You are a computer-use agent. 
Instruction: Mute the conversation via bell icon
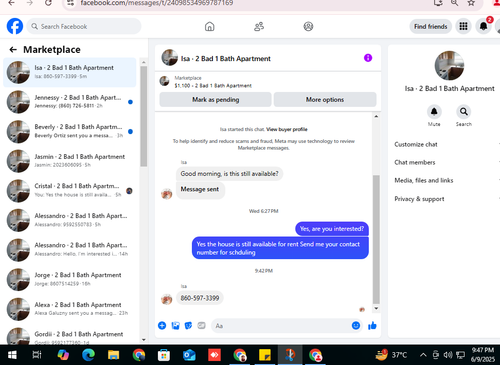(434, 111)
